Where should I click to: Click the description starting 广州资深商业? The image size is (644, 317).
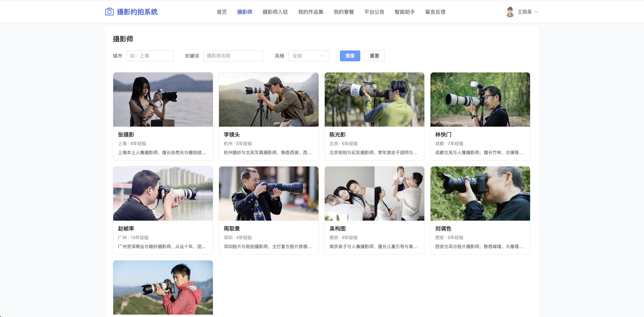point(162,247)
